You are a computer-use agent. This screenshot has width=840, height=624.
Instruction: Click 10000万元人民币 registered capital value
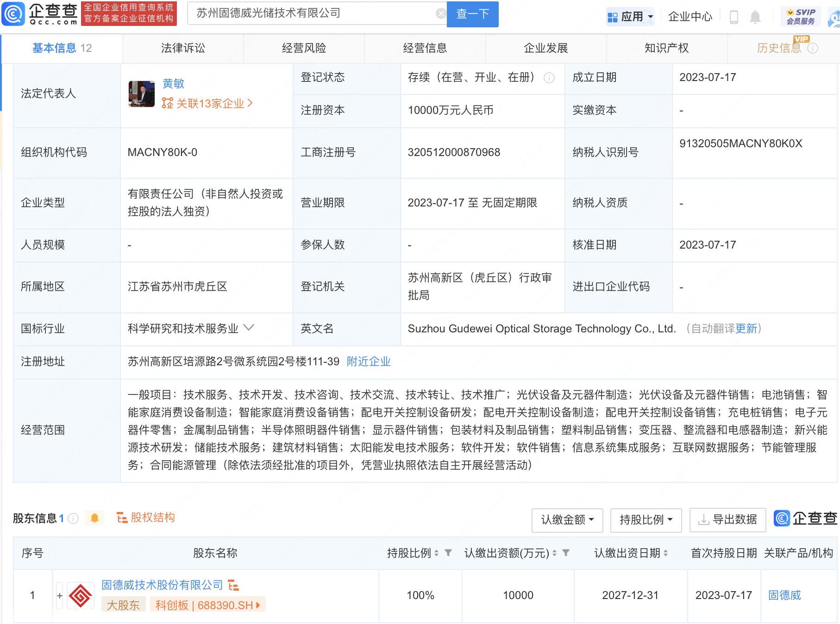tap(451, 110)
